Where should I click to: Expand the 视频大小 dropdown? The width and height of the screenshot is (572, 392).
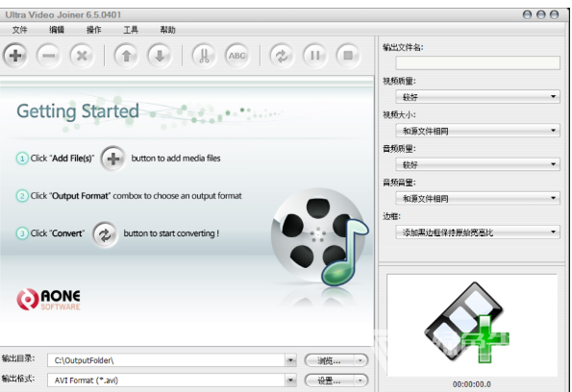pyautogui.click(x=478, y=131)
